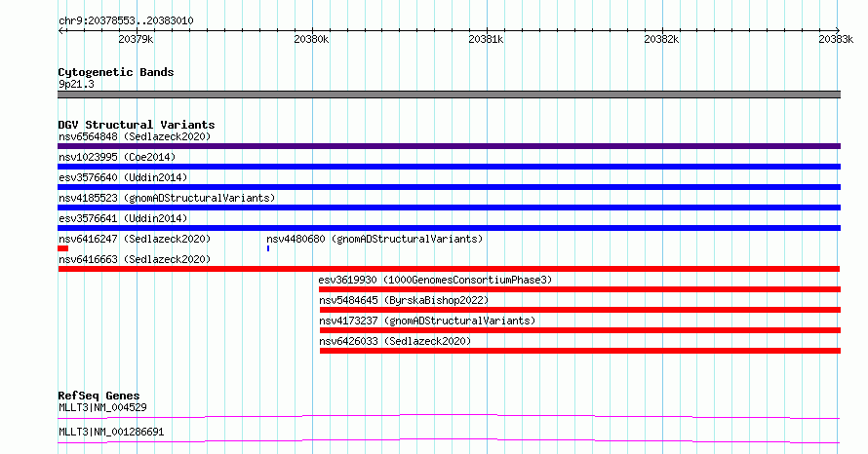The height and width of the screenshot is (454, 868).
Task: Open the DGV Structural Variants track heading
Action: [x=137, y=125]
